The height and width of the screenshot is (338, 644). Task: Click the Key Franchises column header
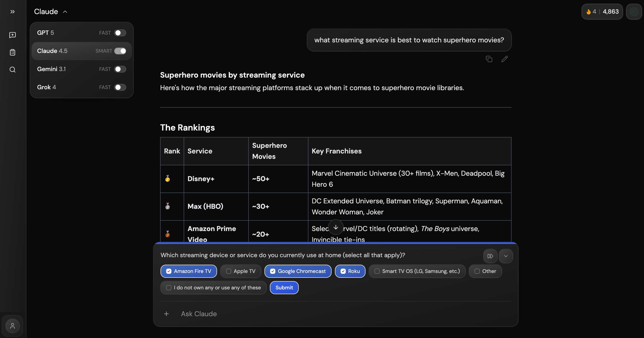point(410,151)
